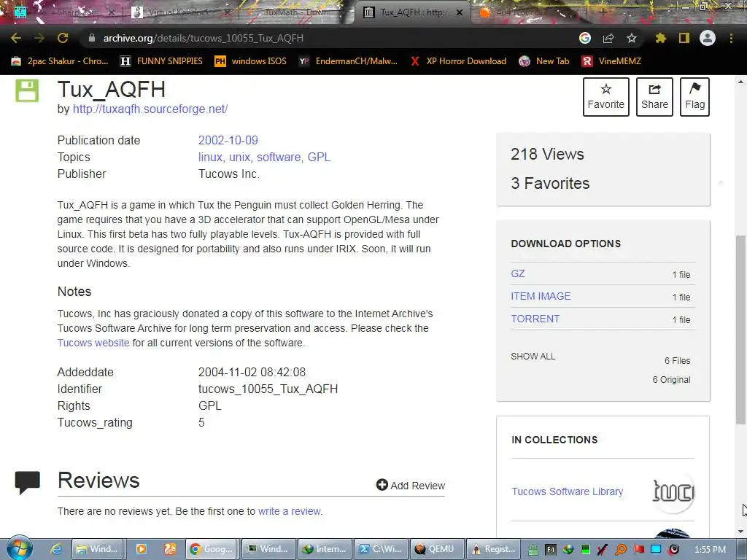View site info via the padlock icon
This screenshot has width=747, height=560.
click(92, 38)
